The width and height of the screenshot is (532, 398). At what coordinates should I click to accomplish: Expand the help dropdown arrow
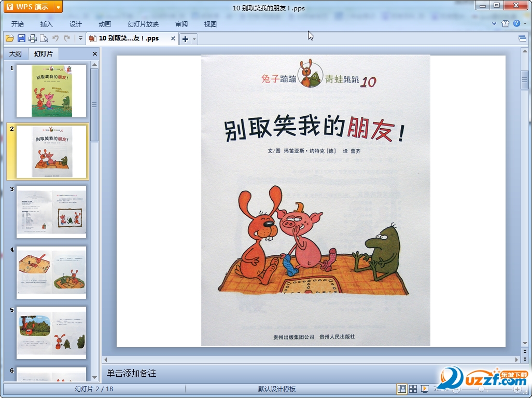[525, 23]
